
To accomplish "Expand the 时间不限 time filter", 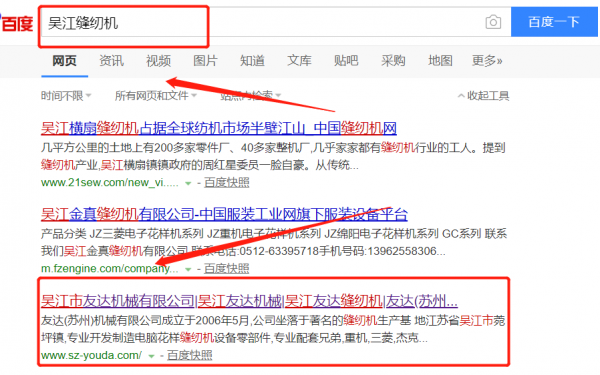I will (x=66, y=96).
